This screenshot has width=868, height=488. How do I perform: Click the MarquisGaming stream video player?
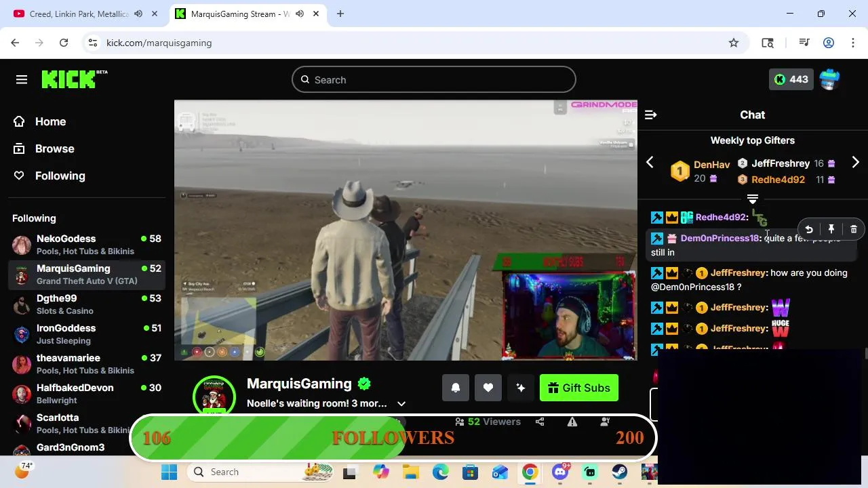406,230
